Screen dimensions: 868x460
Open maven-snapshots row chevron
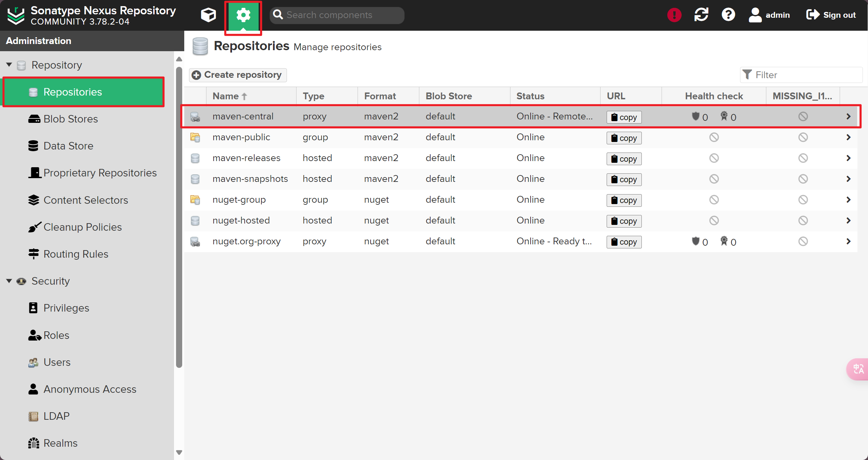849,179
